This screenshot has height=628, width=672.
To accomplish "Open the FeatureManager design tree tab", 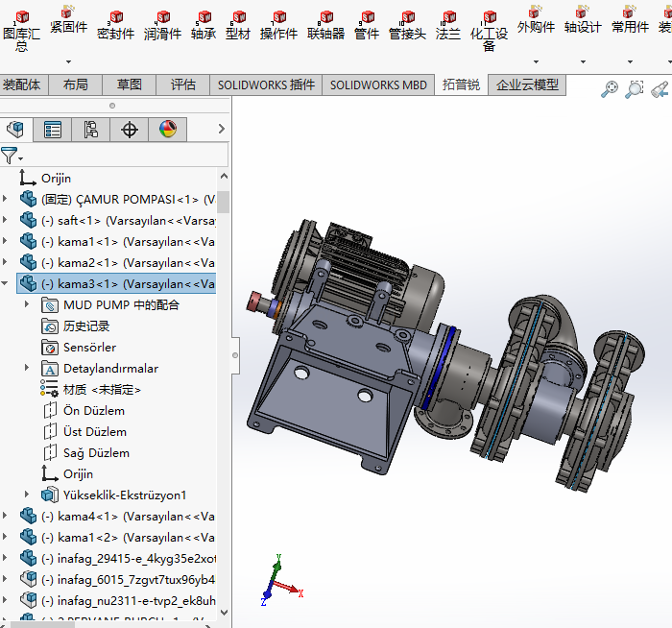I will coord(15,129).
